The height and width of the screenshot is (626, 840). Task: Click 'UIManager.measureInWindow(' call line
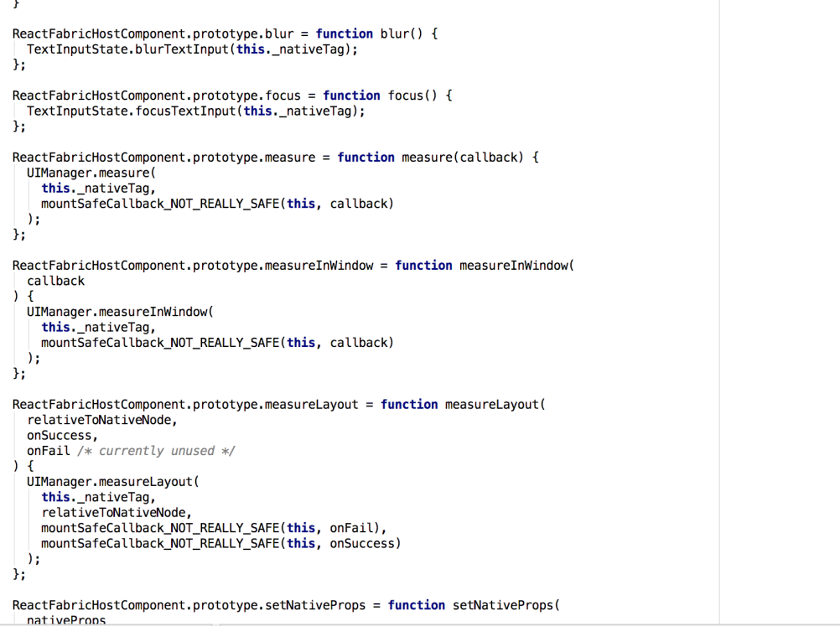[120, 313]
